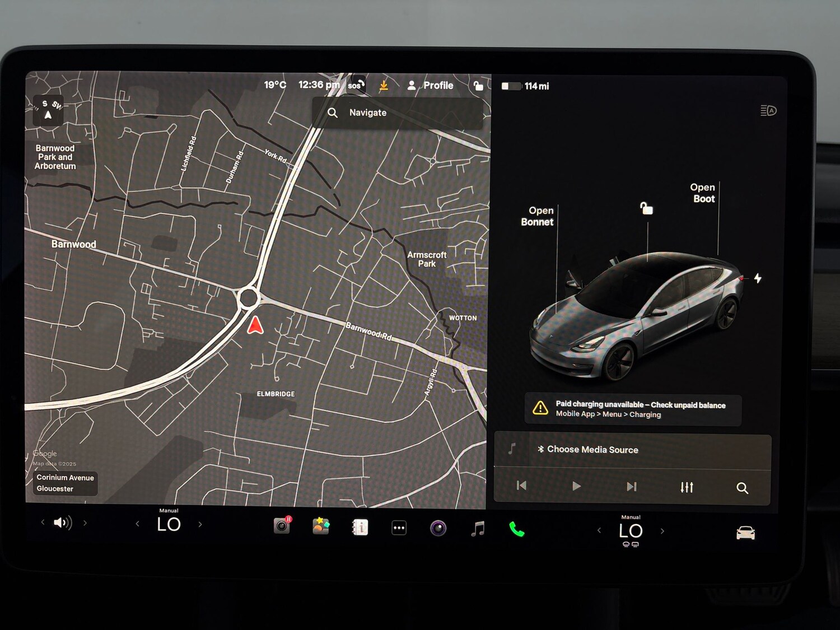This screenshot has width=840, height=630.
Task: Open the all apps ellipsis icon
Action: [x=399, y=528]
